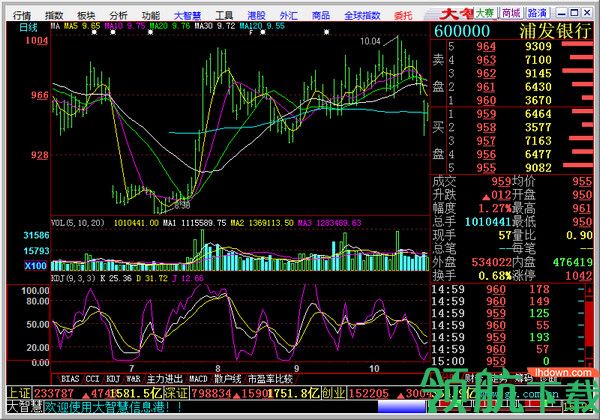This screenshot has width=600, height=420.
Task: Select the KDJ indicator tab
Action: 113,379
